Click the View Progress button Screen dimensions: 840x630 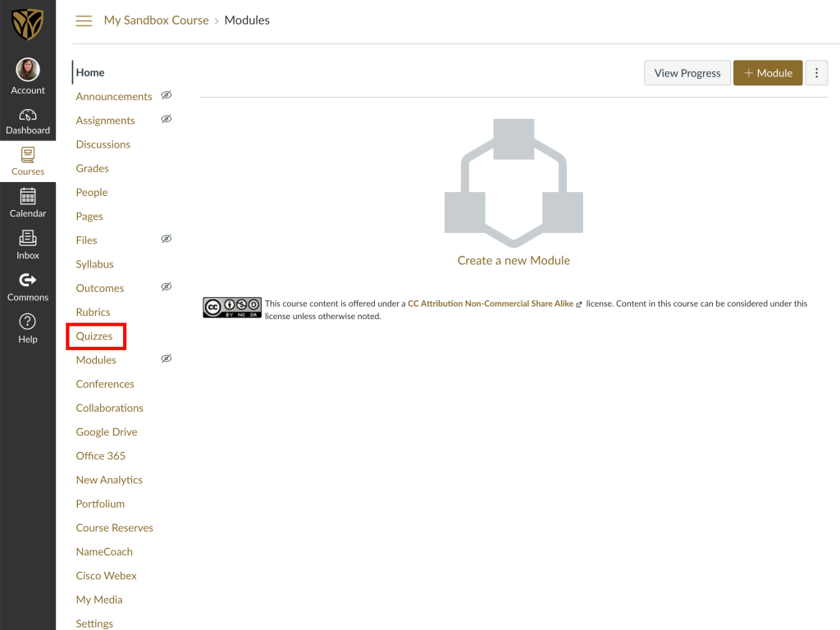(x=687, y=73)
